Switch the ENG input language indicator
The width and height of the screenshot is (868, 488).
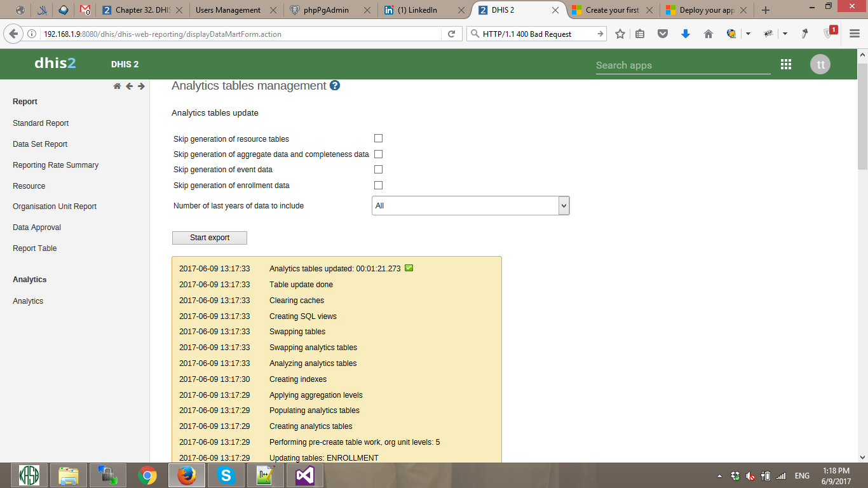pos(802,476)
